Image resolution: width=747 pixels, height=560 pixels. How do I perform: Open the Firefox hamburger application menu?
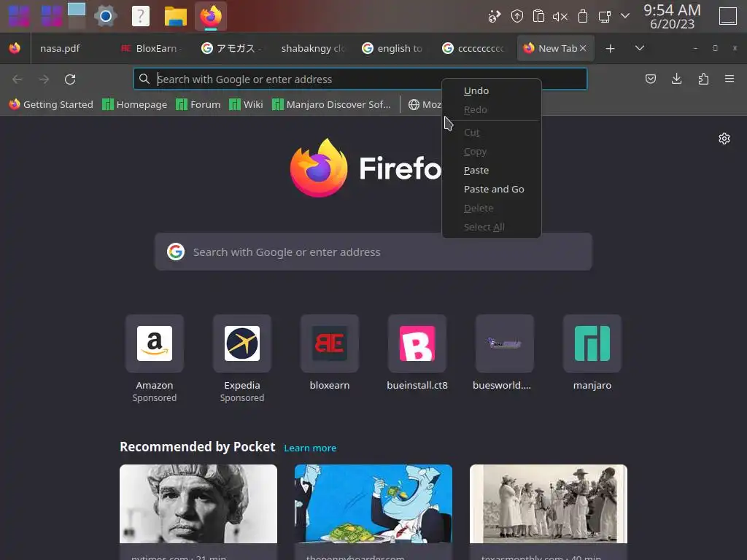(x=729, y=79)
